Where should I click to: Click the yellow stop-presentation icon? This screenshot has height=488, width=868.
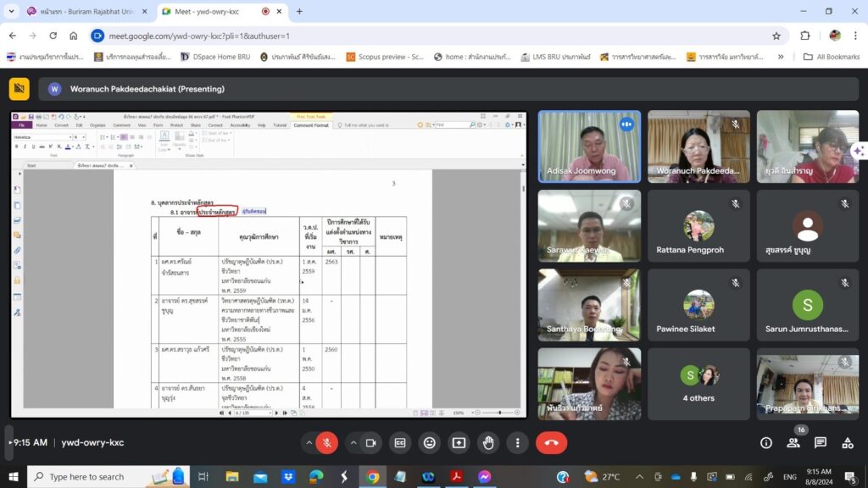tap(19, 88)
